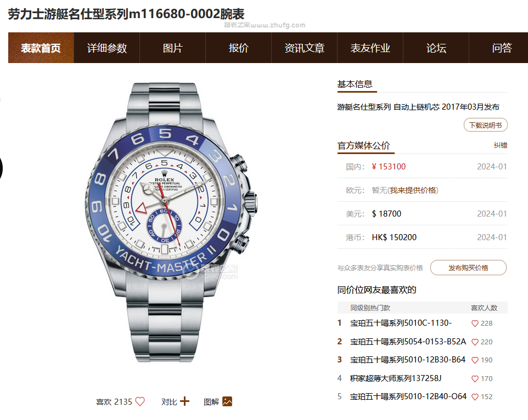The width and height of the screenshot is (528, 420).
Task: Click the heart icon with 170 likes
Action: pyautogui.click(x=475, y=379)
